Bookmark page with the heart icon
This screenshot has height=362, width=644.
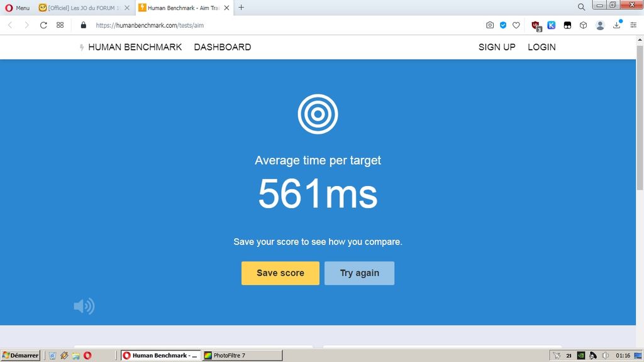pyautogui.click(x=516, y=25)
